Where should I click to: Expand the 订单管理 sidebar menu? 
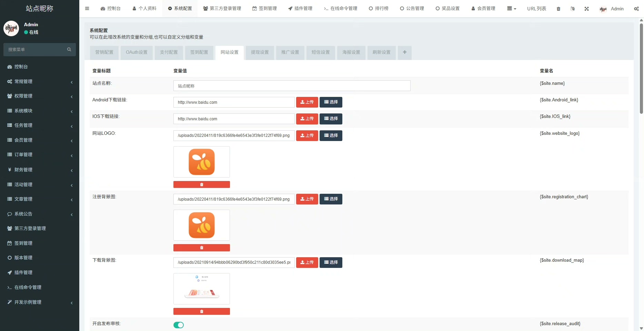pos(40,154)
